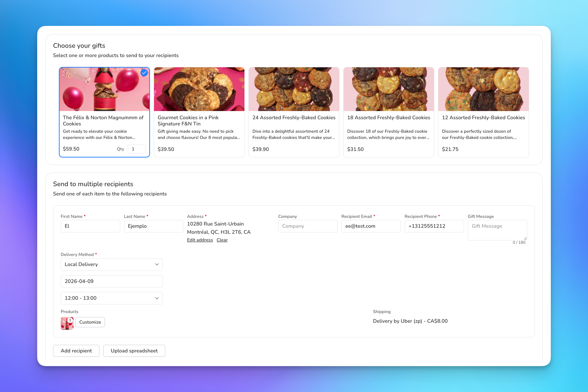Image resolution: width=588 pixels, height=392 pixels.
Task: Click into the Company input field
Action: coord(308,226)
